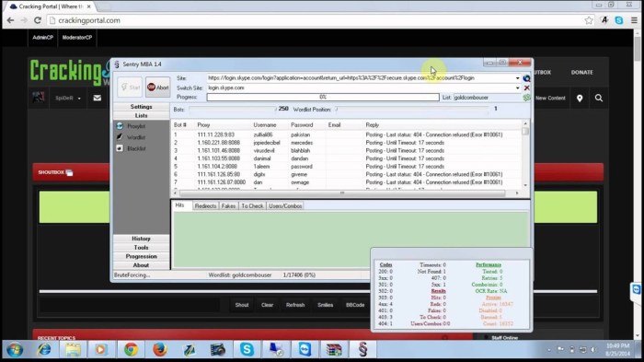Open the Settings section in sidebar

[141, 107]
